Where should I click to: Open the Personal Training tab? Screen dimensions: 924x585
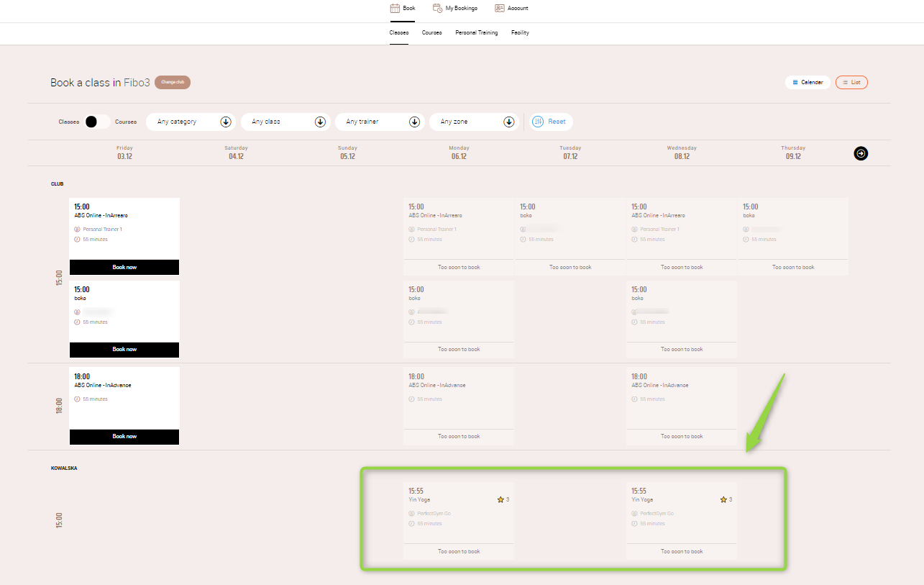476,33
